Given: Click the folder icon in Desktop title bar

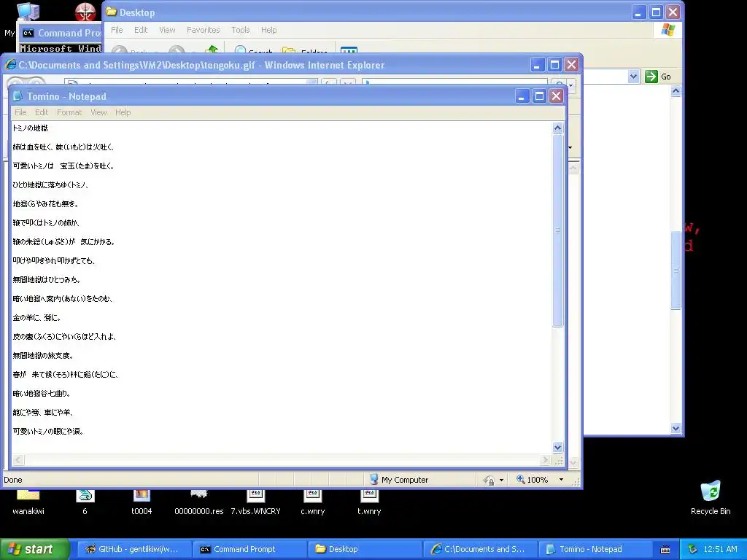Looking at the screenshot, I should coord(112,12).
